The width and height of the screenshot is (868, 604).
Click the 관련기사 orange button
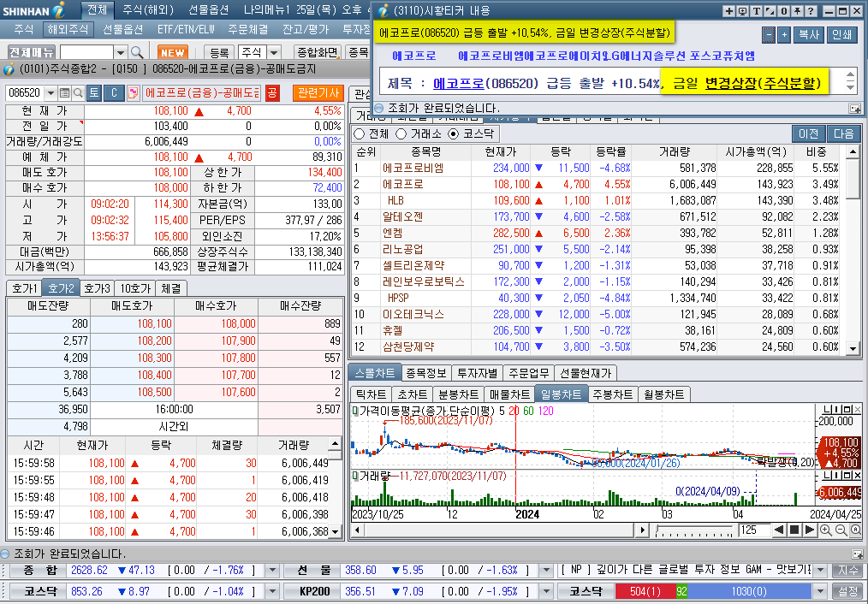[x=318, y=93]
